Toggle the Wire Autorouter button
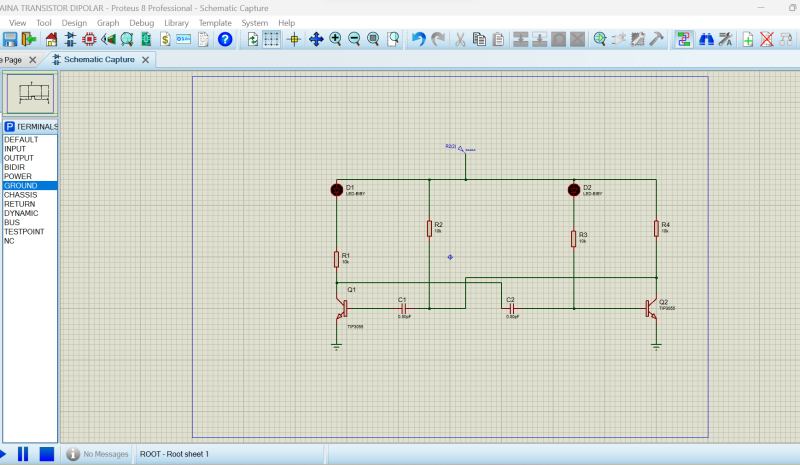The width and height of the screenshot is (800, 465). (684, 40)
